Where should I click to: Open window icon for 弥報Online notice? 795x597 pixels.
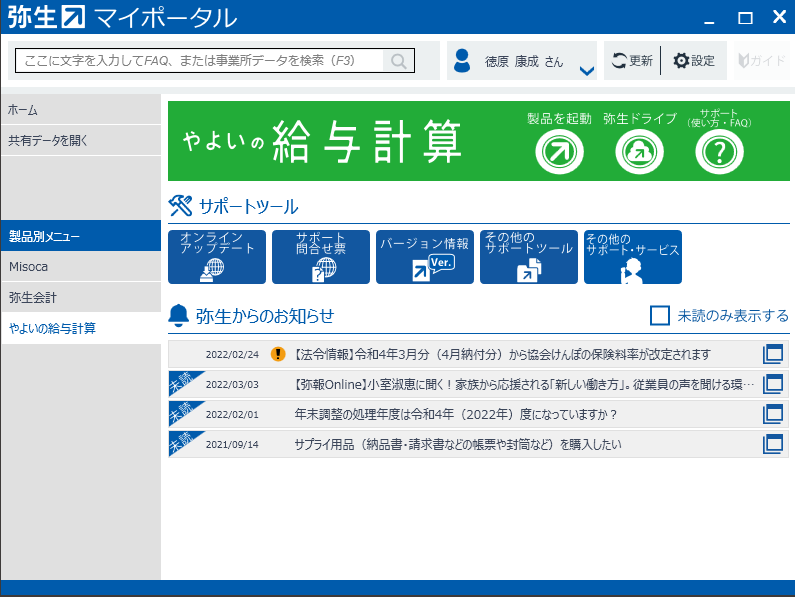point(773,384)
